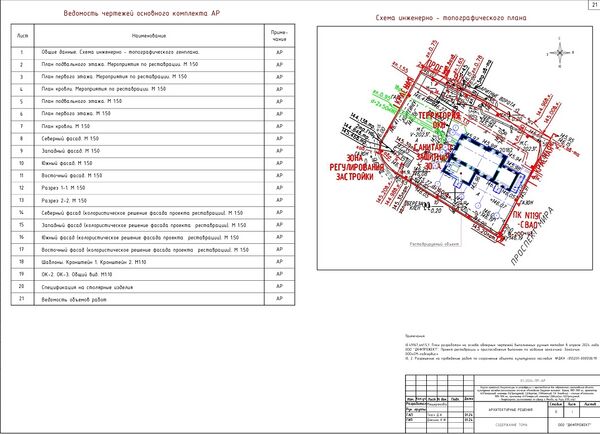The width and height of the screenshot is (600, 434).
Task: Select row 'Разрез 2-2. М 1:50'
Action: pyautogui.click(x=153, y=200)
